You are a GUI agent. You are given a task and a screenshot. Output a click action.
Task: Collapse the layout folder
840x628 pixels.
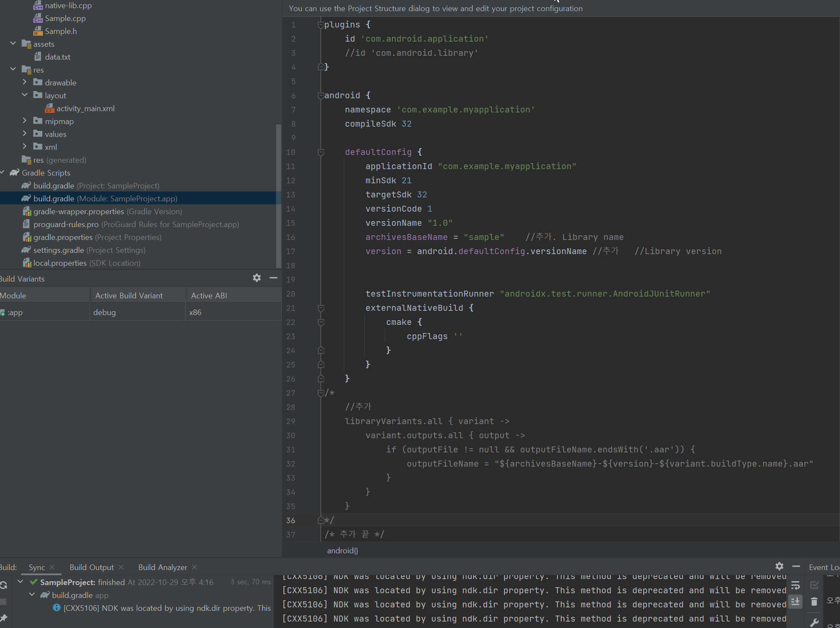(x=24, y=95)
